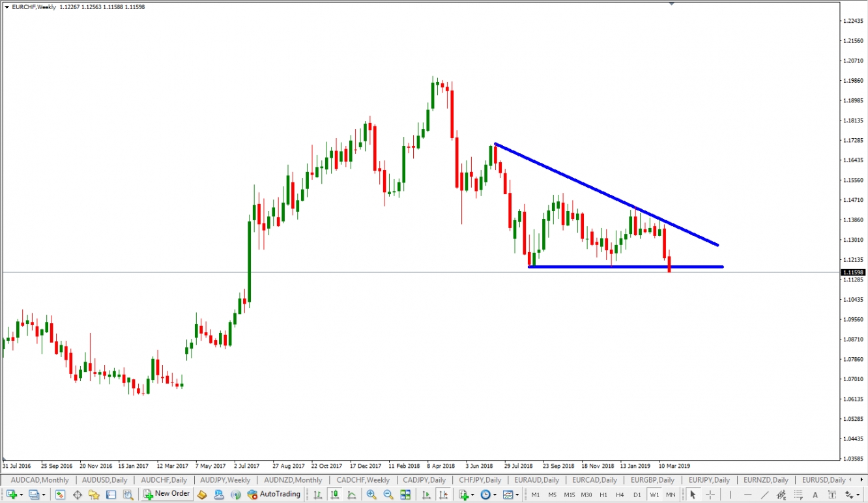
Task: Select the Vertical Line drawing tool
Action: 731,495
